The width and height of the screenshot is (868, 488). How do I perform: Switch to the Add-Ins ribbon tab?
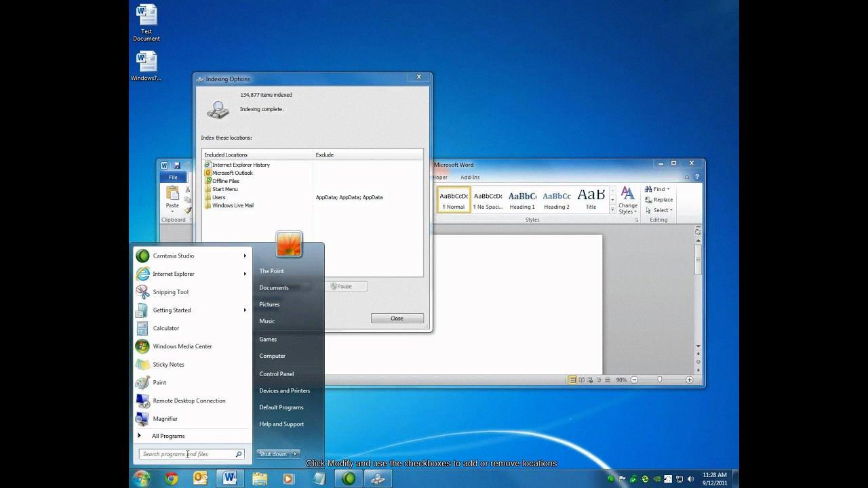[470, 178]
